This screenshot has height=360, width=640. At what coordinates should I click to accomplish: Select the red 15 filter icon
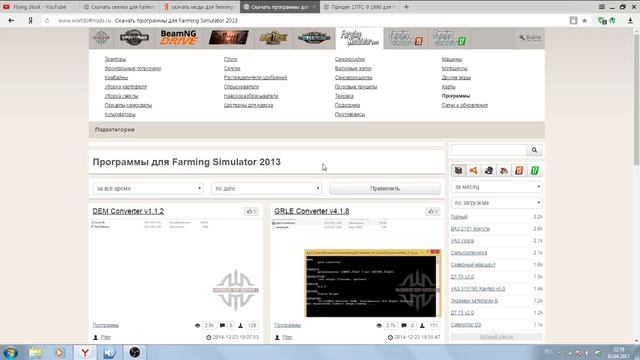pyautogui.click(x=519, y=171)
